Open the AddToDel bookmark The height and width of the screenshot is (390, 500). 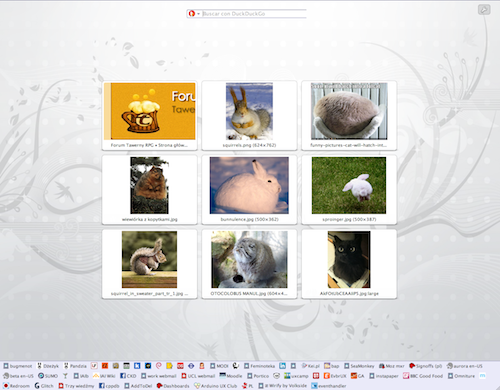138,386
